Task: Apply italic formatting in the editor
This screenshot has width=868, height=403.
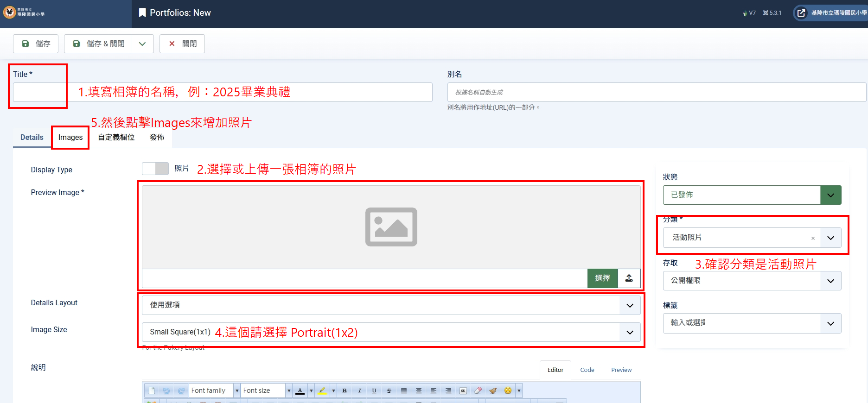Action: [x=359, y=390]
